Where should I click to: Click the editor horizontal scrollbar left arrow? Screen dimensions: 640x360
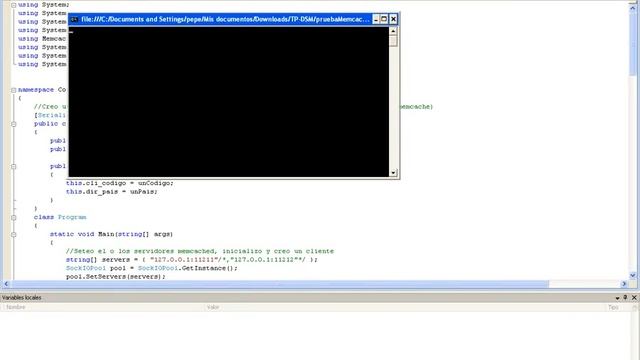pyautogui.click(x=6, y=284)
